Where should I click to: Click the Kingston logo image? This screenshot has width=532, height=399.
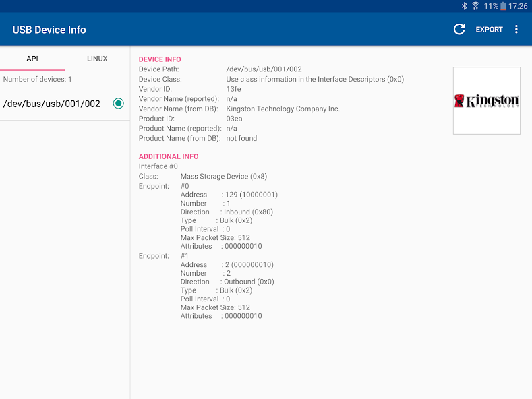tap(486, 100)
